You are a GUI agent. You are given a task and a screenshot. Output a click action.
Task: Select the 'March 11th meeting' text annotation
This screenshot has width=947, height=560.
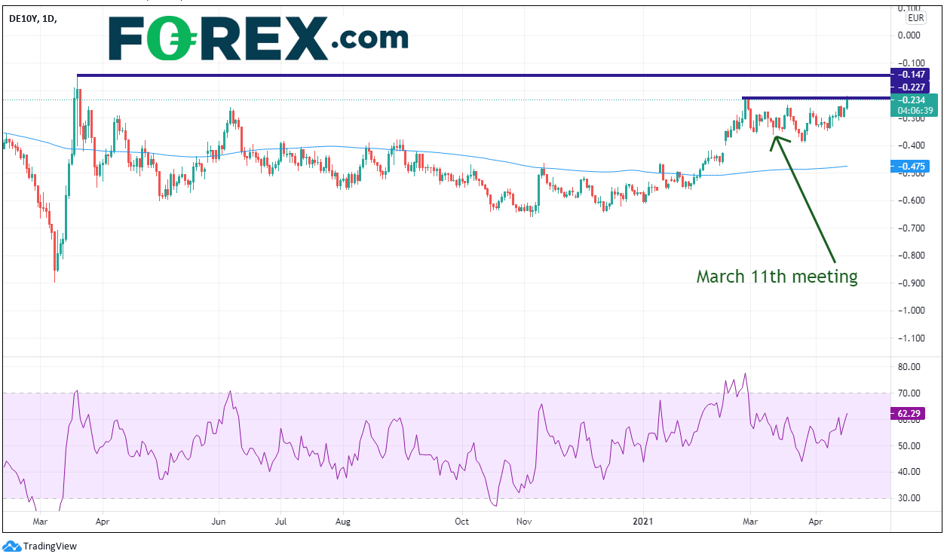777,277
